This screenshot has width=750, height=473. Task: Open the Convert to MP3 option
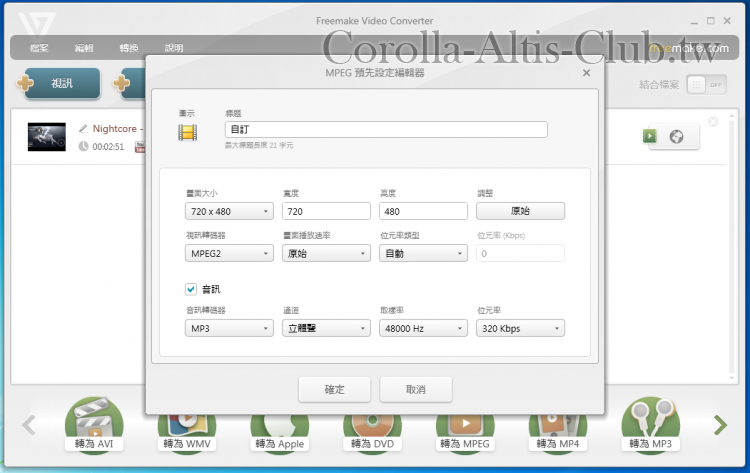pos(651,425)
